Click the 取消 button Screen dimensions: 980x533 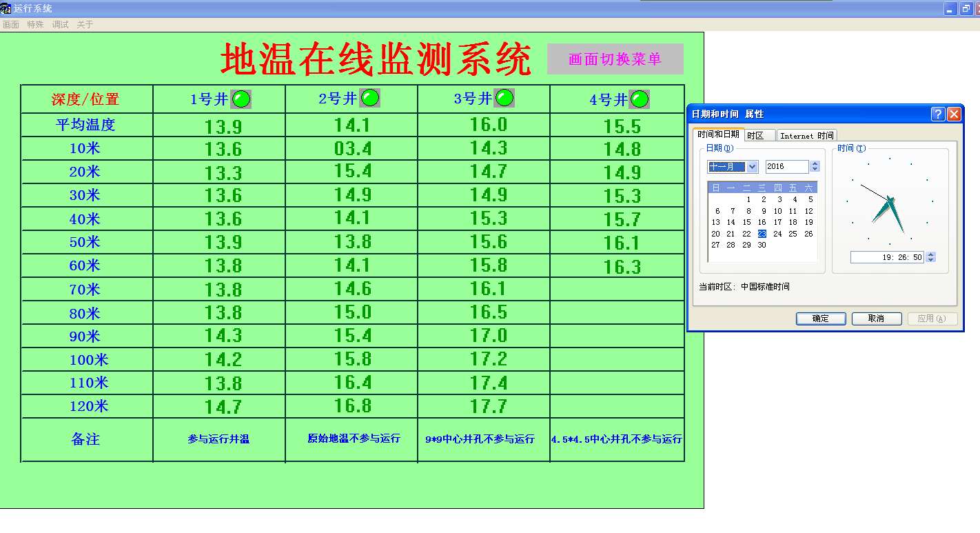coord(876,319)
